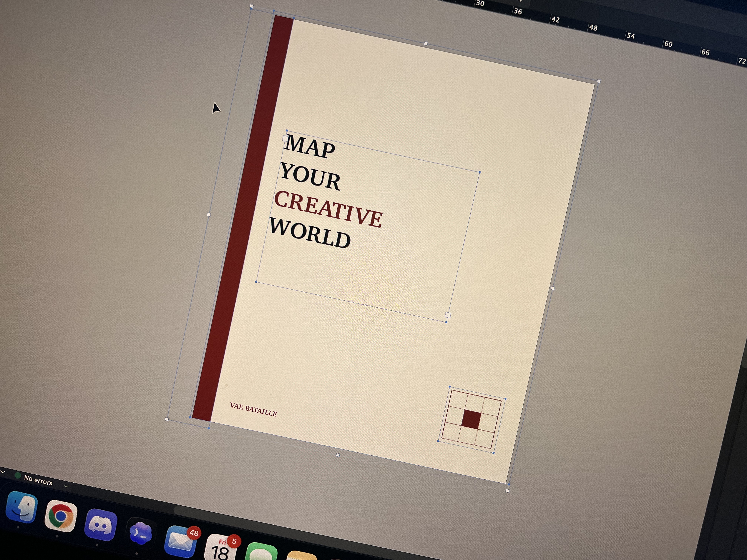
Task: Click the title text frame's out-port square
Action: 448,315
